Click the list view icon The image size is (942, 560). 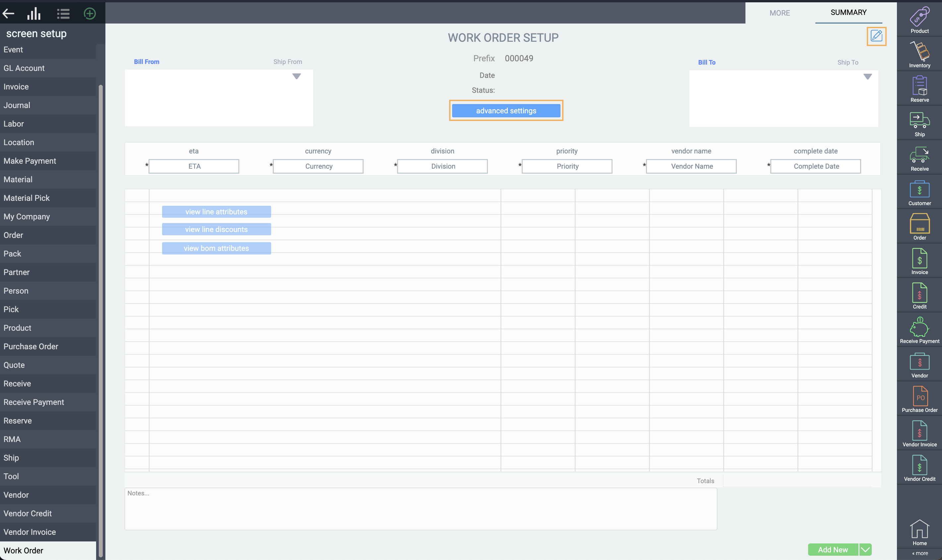pyautogui.click(x=63, y=14)
